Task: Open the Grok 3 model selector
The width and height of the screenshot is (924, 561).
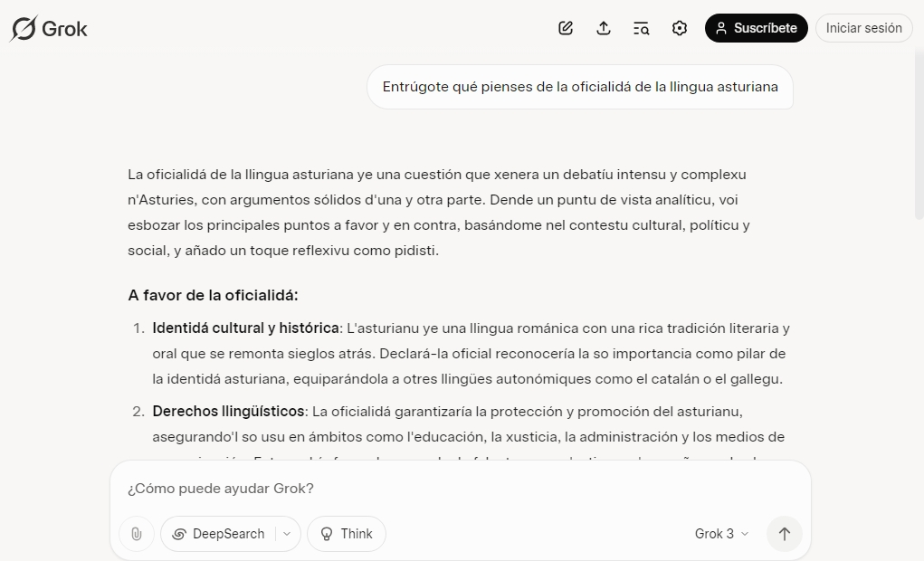Action: (x=721, y=534)
